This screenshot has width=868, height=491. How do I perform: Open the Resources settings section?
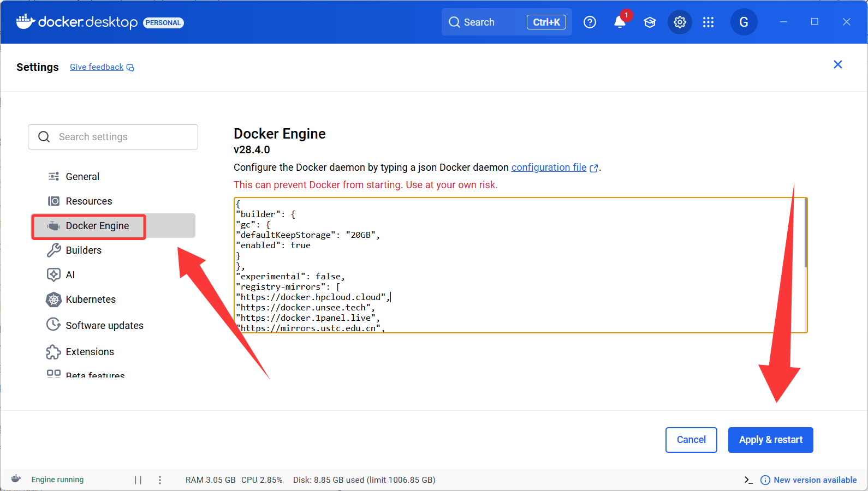[x=113, y=201]
